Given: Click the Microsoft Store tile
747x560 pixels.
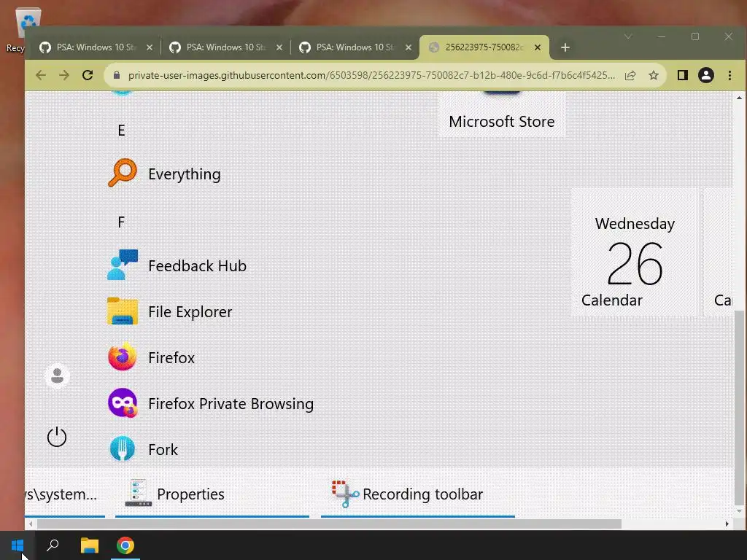Looking at the screenshot, I should (x=502, y=114).
